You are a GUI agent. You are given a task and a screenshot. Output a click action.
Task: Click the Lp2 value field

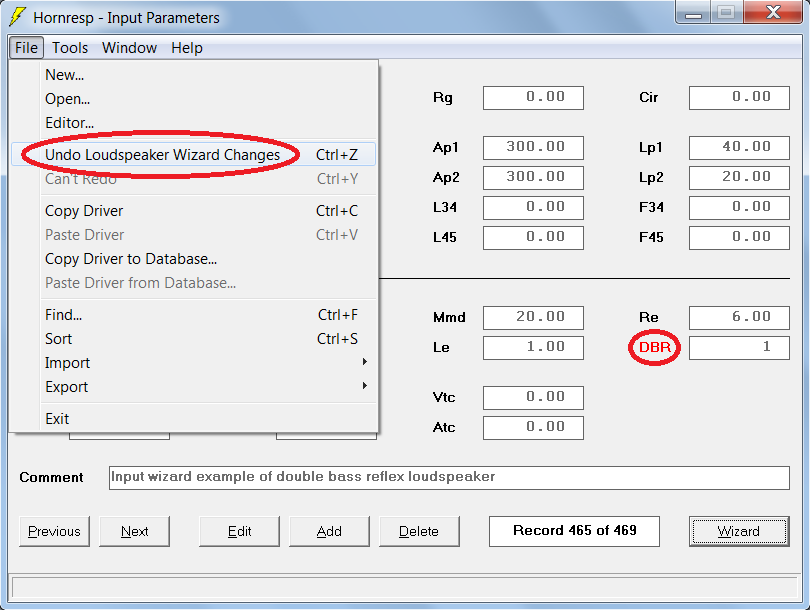coord(739,178)
